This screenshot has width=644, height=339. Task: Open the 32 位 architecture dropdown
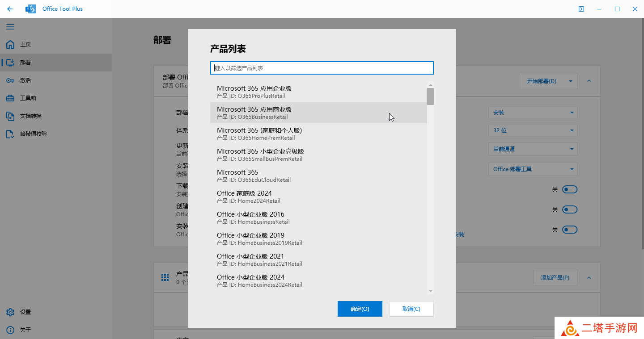533,130
